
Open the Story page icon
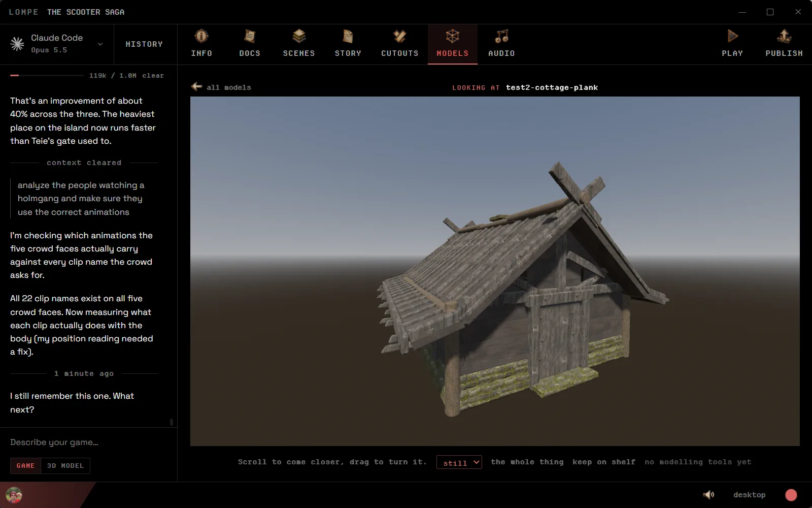point(348,36)
